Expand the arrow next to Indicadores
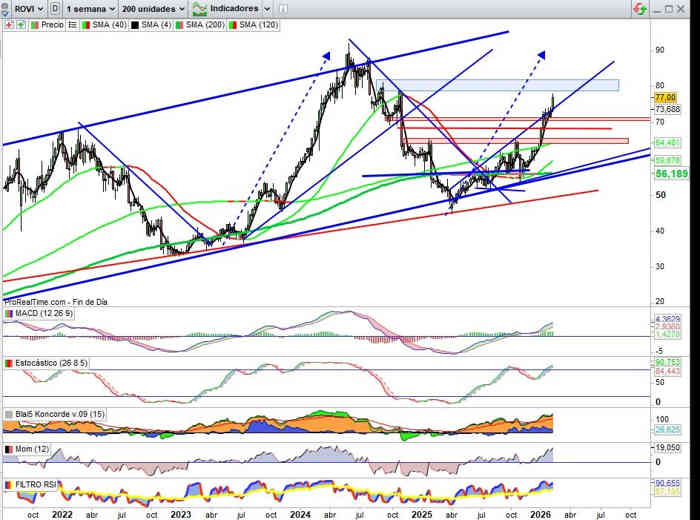Image resolution: width=700 pixels, height=520 pixels. coord(267,8)
